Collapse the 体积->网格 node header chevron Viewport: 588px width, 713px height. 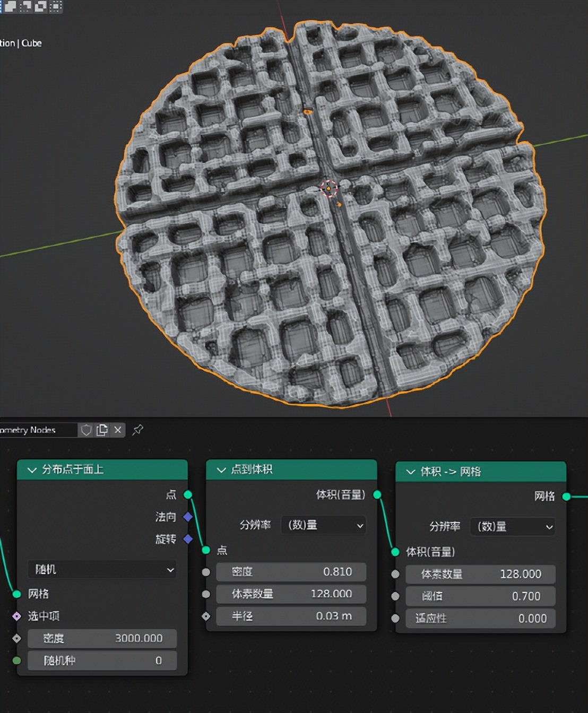410,472
